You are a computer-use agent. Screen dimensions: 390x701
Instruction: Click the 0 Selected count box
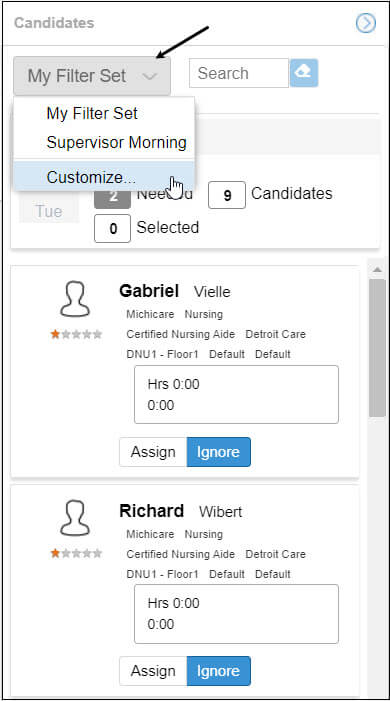[112, 228]
